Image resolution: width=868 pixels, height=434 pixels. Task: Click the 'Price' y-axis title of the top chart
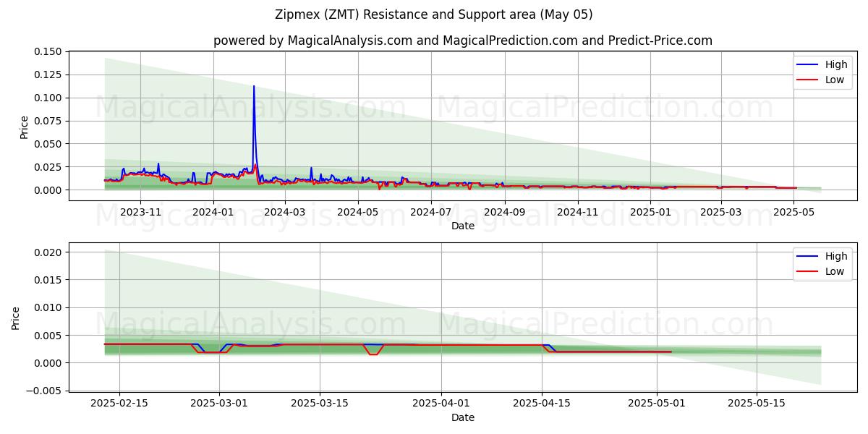pyautogui.click(x=24, y=127)
